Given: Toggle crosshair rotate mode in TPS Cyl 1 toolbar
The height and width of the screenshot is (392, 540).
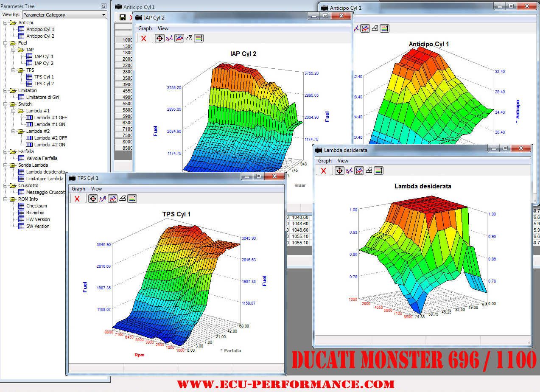Looking at the screenshot, I should (x=93, y=199).
